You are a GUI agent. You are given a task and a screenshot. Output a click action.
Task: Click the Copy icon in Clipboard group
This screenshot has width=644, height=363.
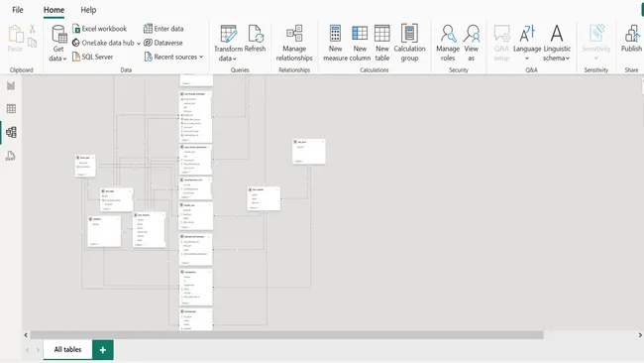[x=33, y=42]
